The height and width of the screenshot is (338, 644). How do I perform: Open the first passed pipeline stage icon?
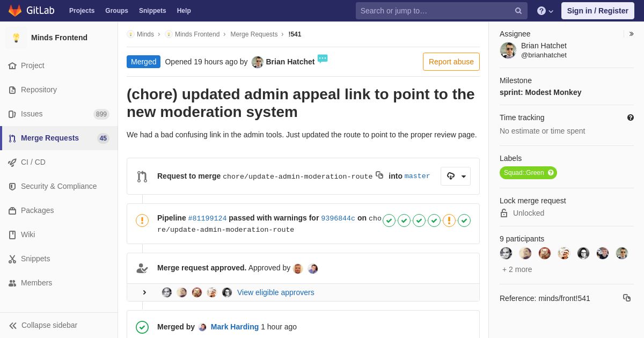(x=389, y=221)
